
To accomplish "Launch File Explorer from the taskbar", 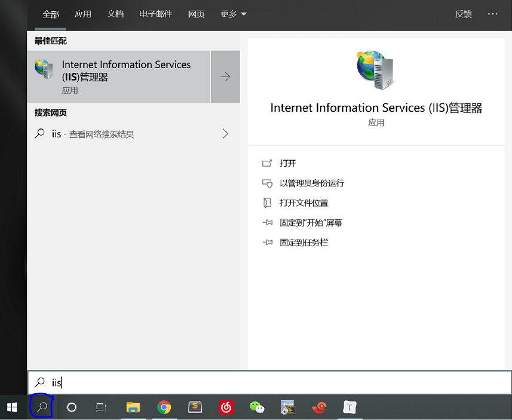I will click(133, 407).
